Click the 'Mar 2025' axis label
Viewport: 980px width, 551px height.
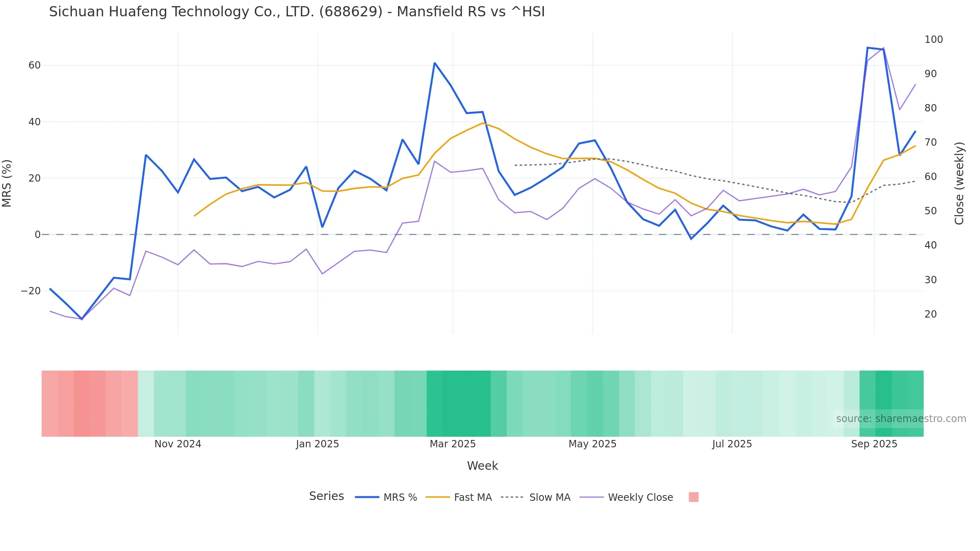coord(452,444)
